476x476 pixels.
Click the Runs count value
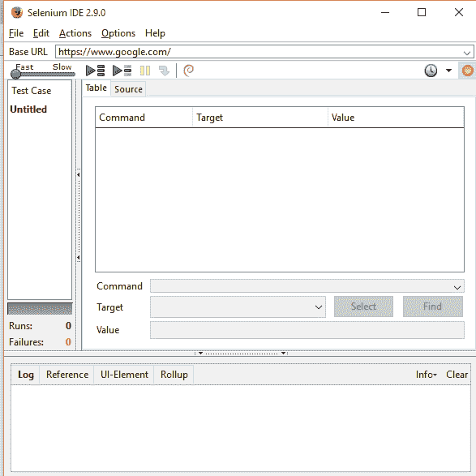point(68,326)
